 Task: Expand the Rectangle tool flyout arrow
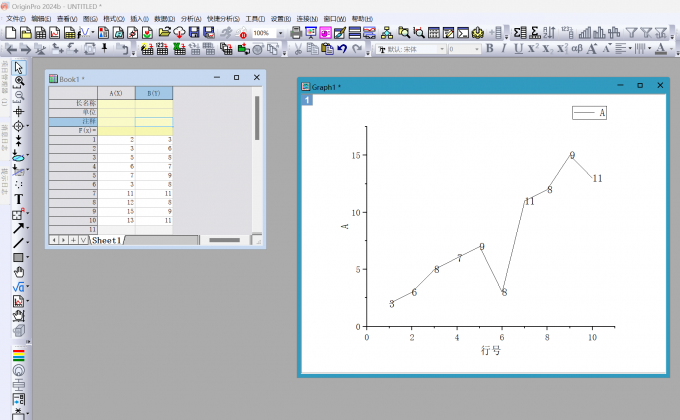28,257
